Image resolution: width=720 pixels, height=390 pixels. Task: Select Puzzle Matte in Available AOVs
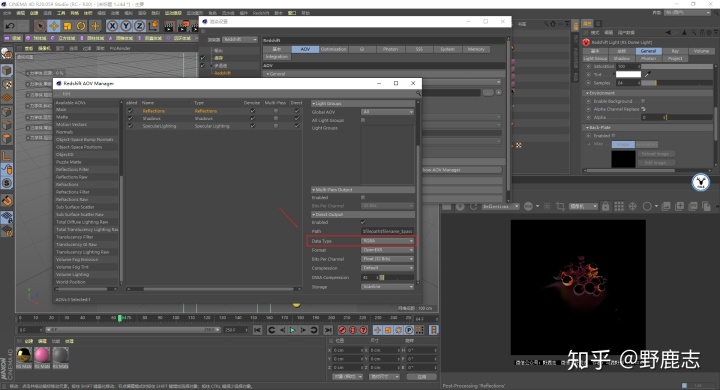click(x=68, y=162)
